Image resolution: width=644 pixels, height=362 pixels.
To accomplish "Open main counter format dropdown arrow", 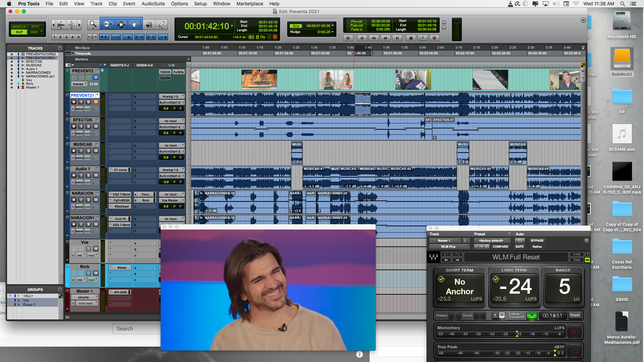I will [232, 26].
